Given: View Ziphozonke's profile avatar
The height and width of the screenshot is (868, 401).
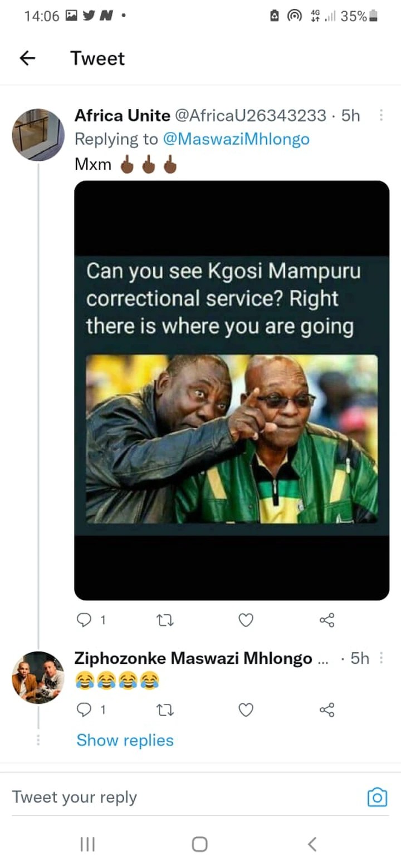Looking at the screenshot, I should click(x=38, y=677).
